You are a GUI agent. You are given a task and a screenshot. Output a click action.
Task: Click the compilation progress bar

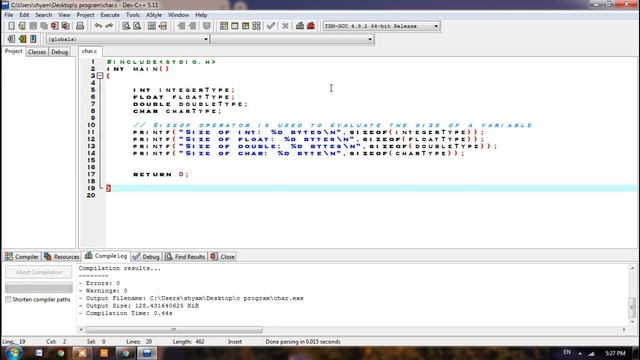(39, 287)
